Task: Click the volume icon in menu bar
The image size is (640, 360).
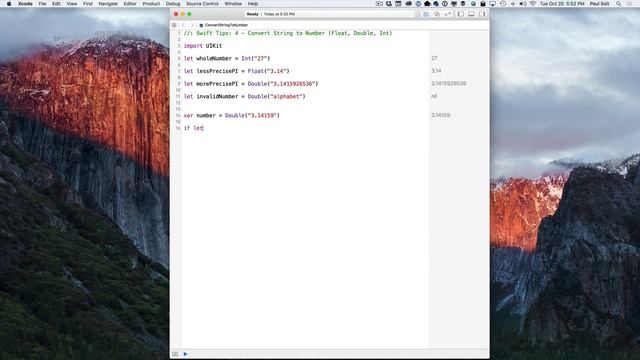Action: click(x=523, y=4)
